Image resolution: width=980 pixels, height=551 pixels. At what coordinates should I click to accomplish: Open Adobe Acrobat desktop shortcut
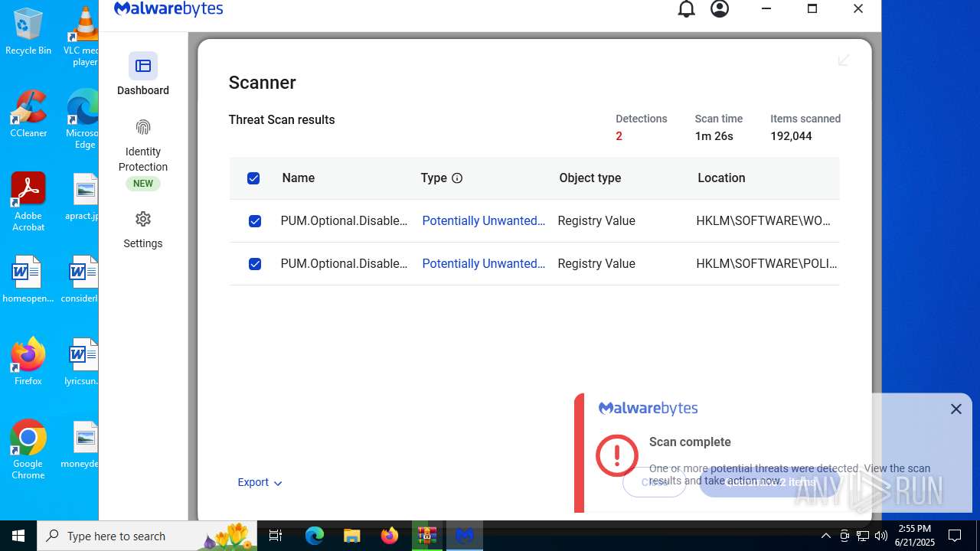28,202
